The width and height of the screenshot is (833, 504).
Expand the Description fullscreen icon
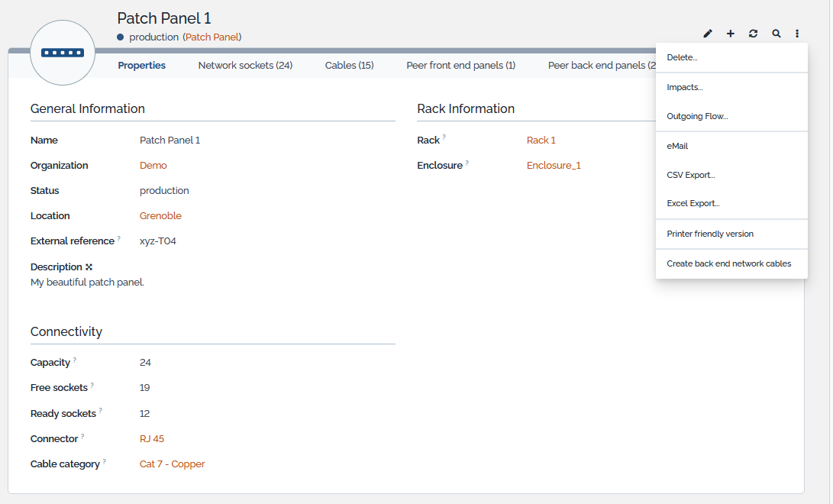(x=89, y=267)
